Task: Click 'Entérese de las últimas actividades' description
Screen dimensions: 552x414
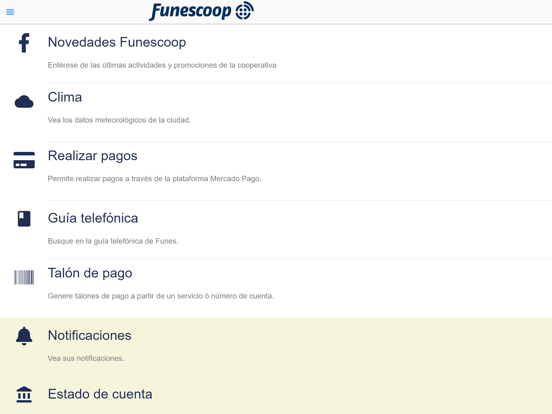Action: [x=162, y=65]
